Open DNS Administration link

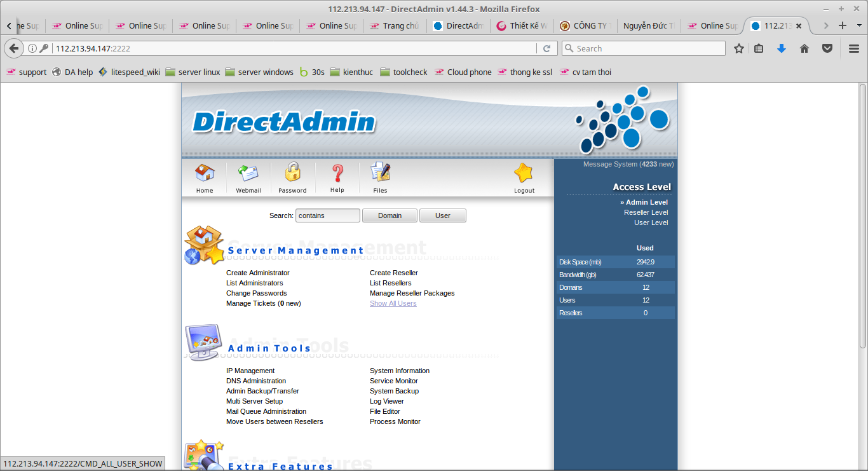coord(256,381)
